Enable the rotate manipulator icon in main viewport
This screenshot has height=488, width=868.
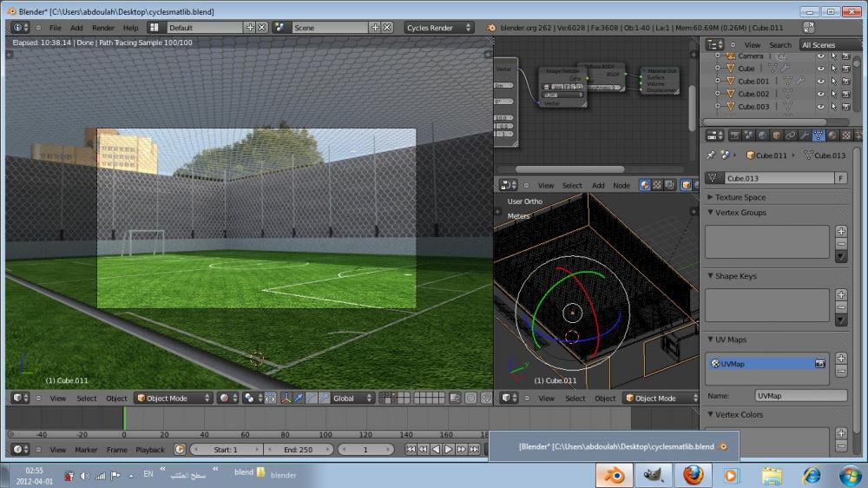pos(312,398)
